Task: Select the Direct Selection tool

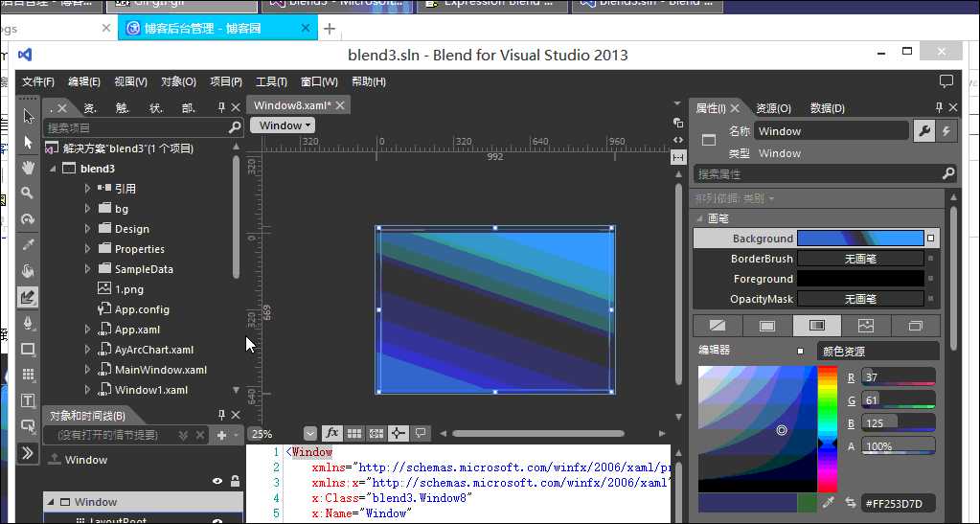Action: (x=28, y=142)
